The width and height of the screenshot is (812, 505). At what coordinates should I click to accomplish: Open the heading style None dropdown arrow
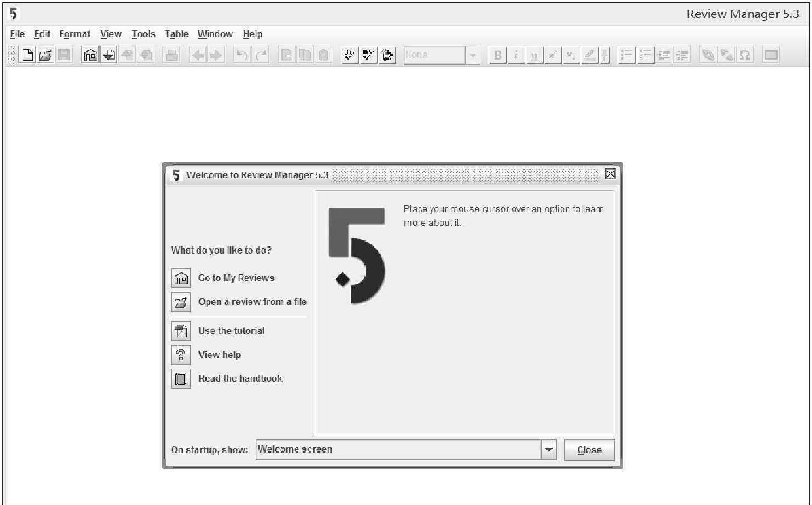(x=473, y=55)
